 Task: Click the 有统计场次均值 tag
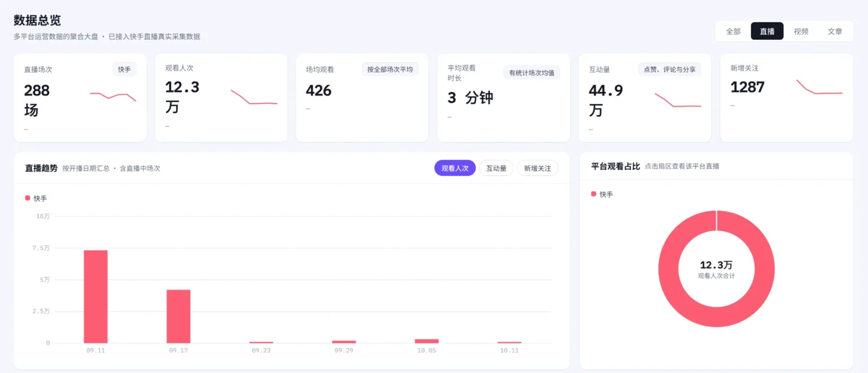pyautogui.click(x=532, y=73)
